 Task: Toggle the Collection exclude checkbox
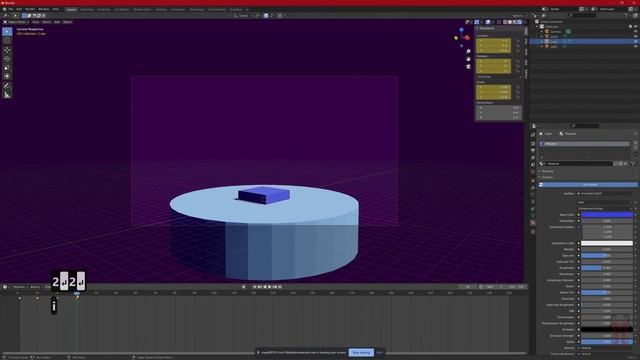click(631, 27)
